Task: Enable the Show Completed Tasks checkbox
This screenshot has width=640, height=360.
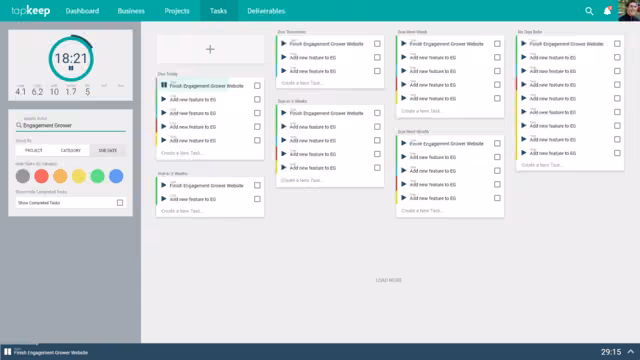Action: click(120, 202)
